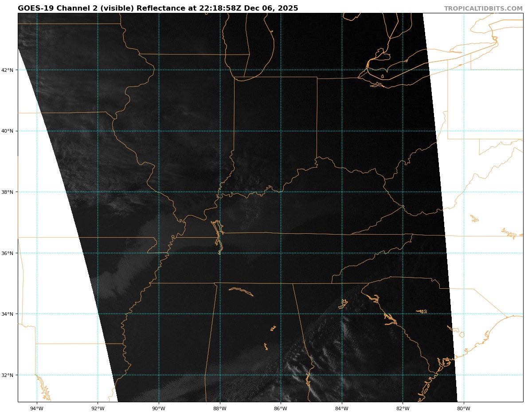532x412 pixels.
Task: Select the 86°W longitude axis label
Action: [281, 408]
